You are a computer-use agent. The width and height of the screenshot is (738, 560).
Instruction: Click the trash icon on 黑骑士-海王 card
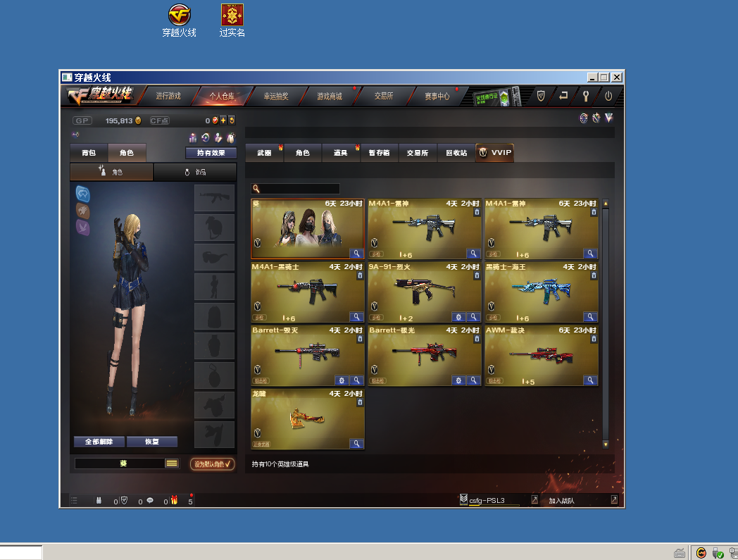point(594,275)
